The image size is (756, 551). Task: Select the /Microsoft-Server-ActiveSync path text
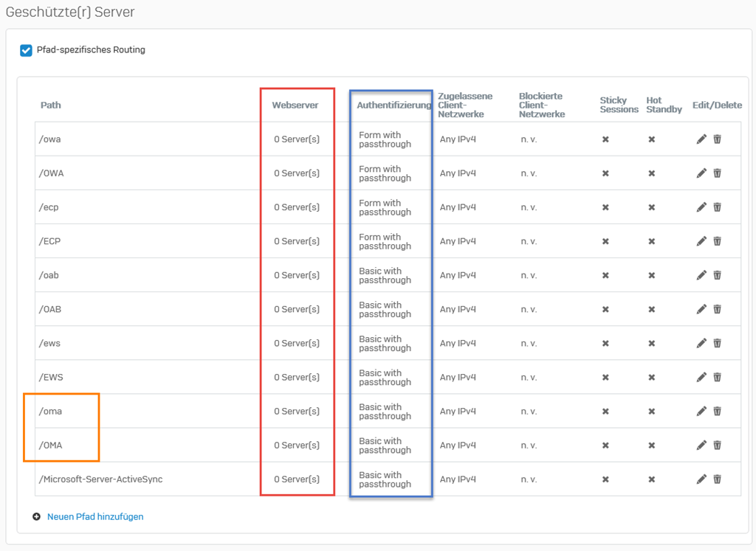(x=100, y=479)
